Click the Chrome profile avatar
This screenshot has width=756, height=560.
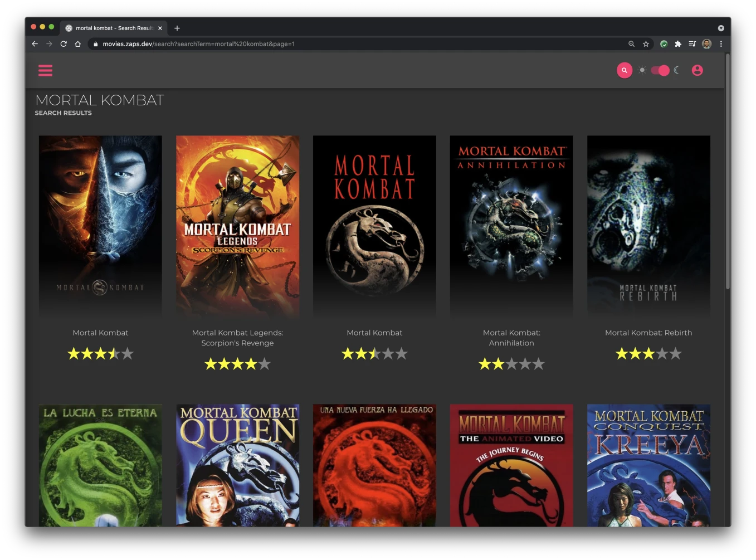[x=706, y=43]
